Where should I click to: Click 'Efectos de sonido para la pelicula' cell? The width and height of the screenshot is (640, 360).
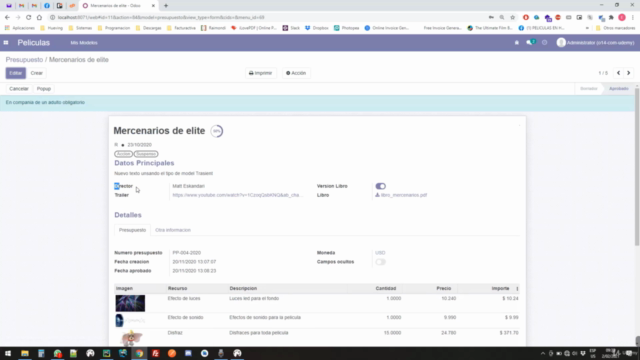[265, 317]
